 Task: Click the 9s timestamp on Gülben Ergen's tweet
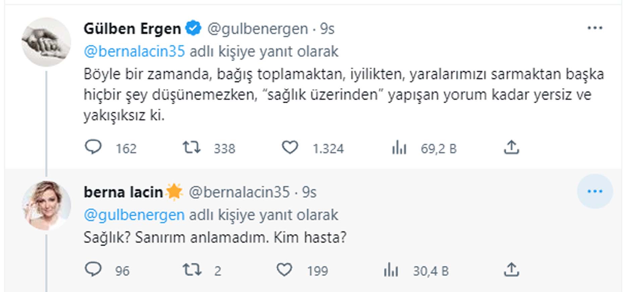pos(326,28)
